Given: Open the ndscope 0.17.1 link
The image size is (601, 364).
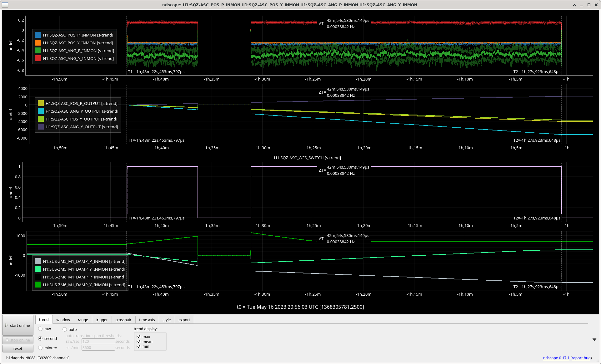Looking at the screenshot, I should (556, 358).
